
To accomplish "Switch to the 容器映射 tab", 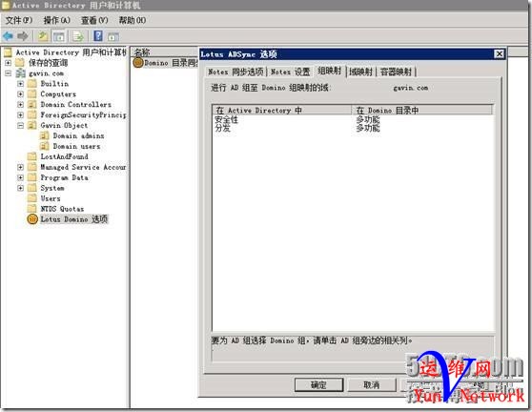I will point(396,72).
